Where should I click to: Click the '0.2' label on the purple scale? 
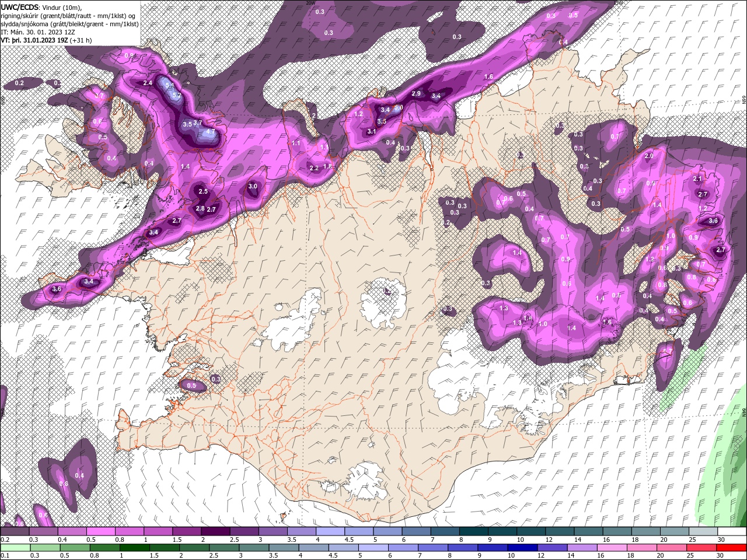5,540
